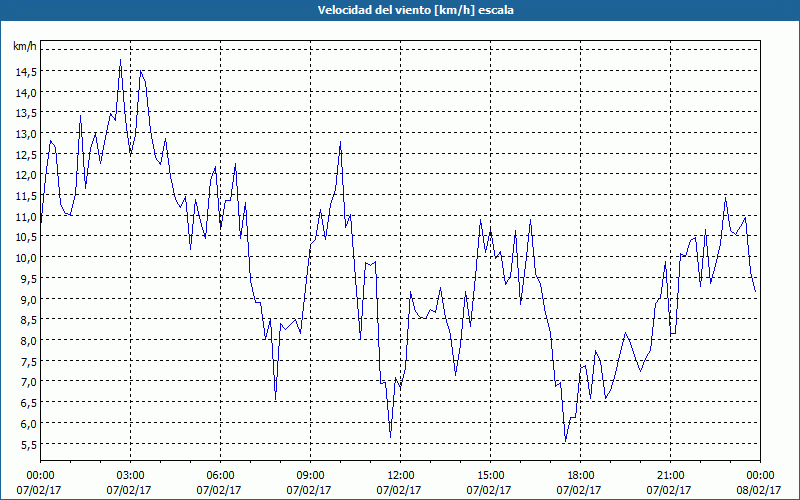Choose the "07/02/17" date under "18:00"
Image resolution: width=800 pixels, height=500 pixels.
coord(579,490)
